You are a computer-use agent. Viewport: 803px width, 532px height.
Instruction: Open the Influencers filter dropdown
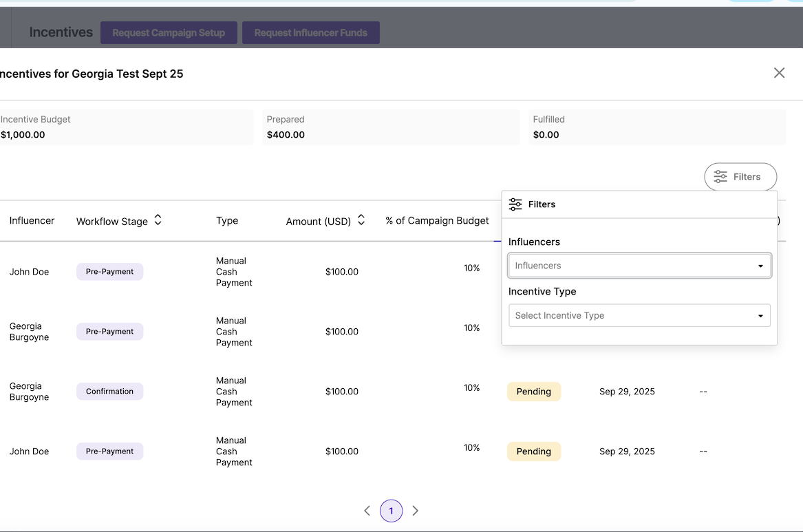click(x=633, y=266)
